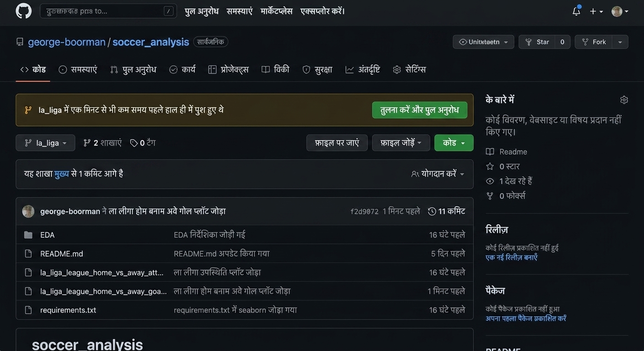644x351 pixels.
Task: Open the soccer_analysis repository link
Action: tap(150, 42)
